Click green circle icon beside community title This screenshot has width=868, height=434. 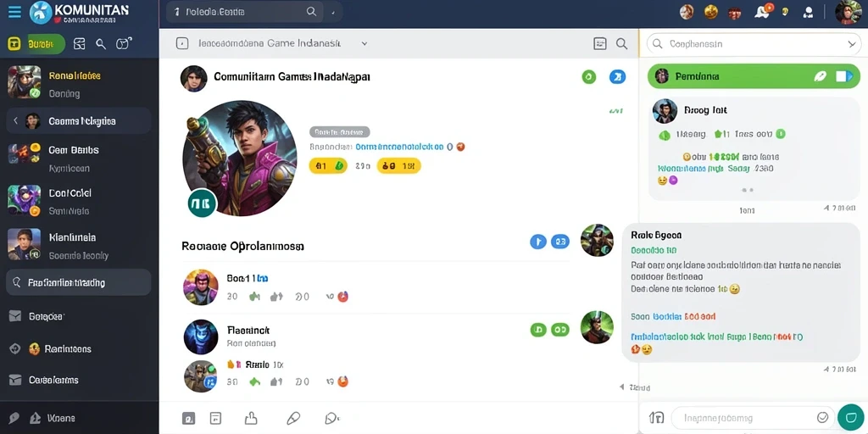point(589,77)
